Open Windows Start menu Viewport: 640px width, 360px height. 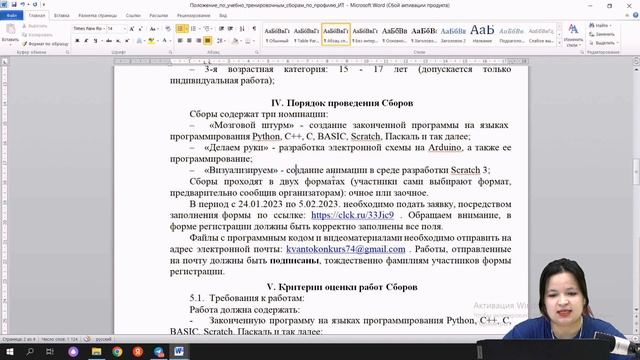click(x=9, y=351)
